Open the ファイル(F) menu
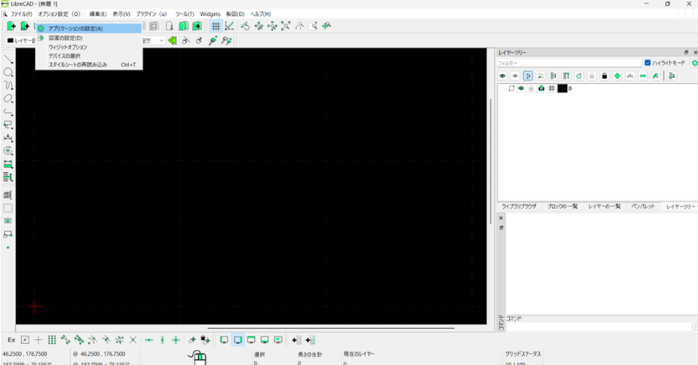Screen dimensions: 698x365 21,14
